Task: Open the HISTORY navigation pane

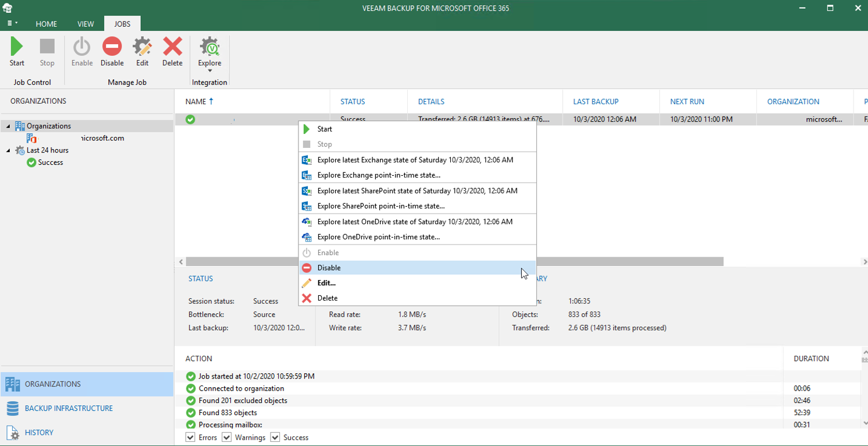Action: click(x=87, y=433)
